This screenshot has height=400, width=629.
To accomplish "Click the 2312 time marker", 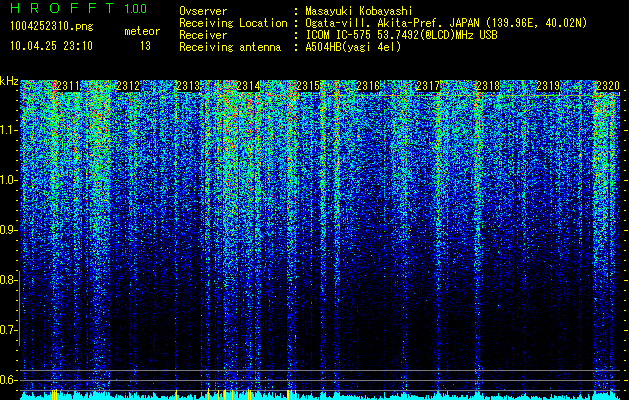I will tap(128, 86).
